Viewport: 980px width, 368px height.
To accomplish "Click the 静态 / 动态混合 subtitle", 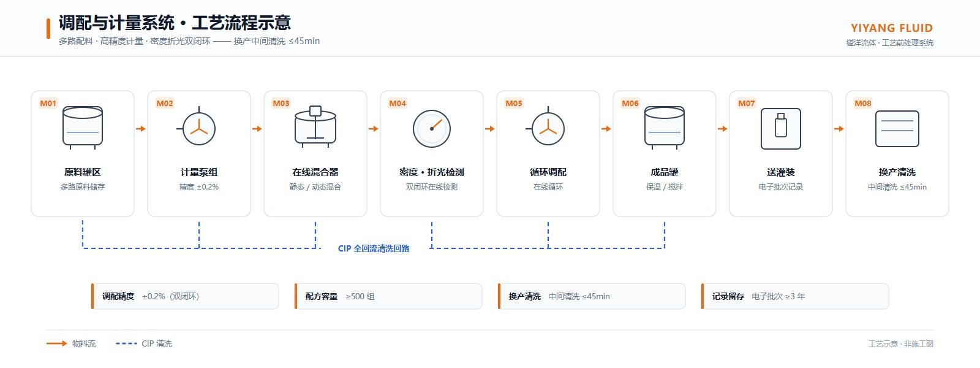I will pos(315,187).
